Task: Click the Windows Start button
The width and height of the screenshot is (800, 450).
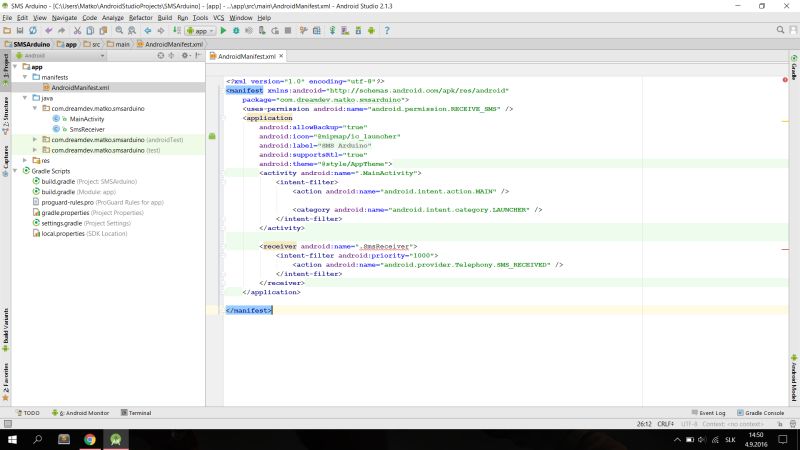Action: (x=12, y=439)
